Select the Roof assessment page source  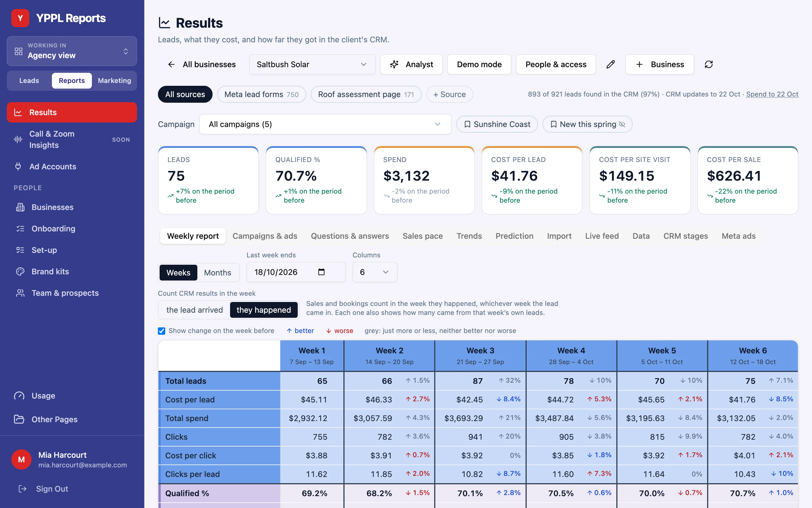(x=366, y=95)
